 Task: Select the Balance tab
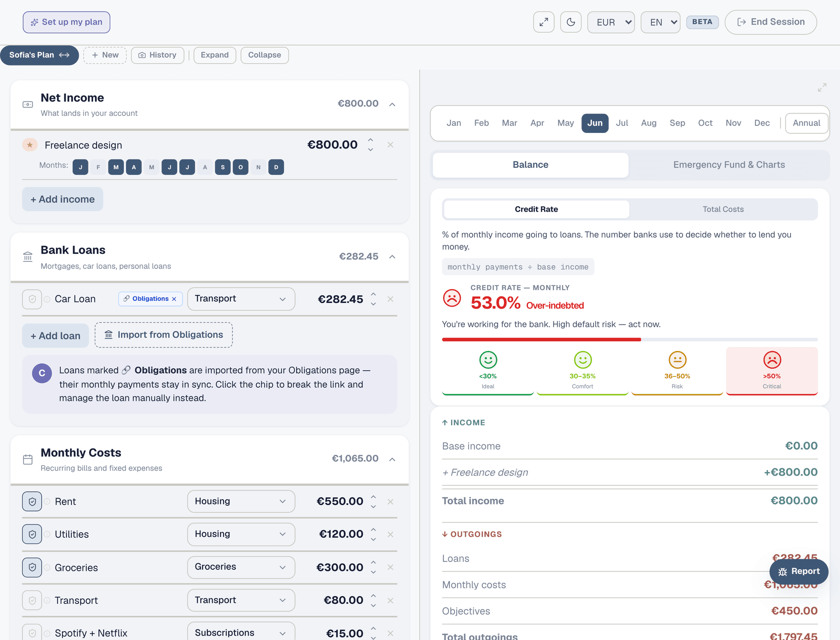[x=530, y=165]
